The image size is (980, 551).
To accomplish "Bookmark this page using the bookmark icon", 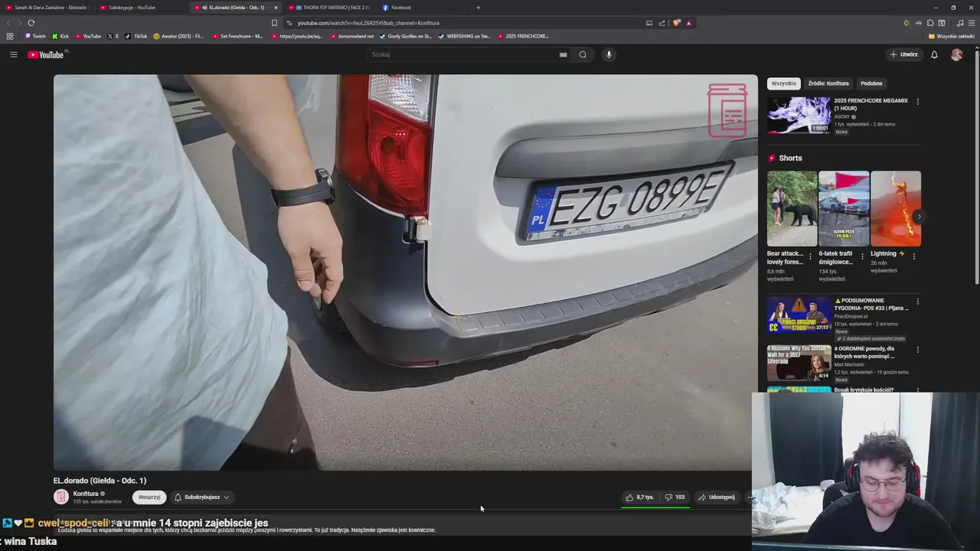I will pyautogui.click(x=274, y=23).
